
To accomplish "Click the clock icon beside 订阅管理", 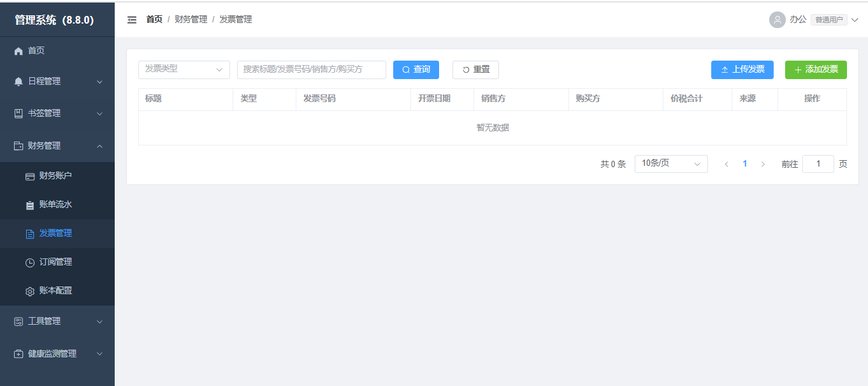I will coord(30,262).
